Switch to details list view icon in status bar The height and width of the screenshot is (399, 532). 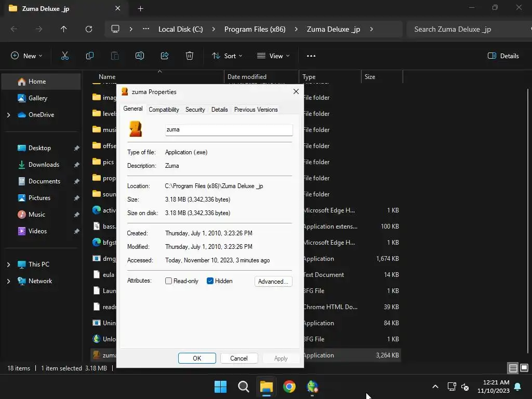[x=513, y=368]
